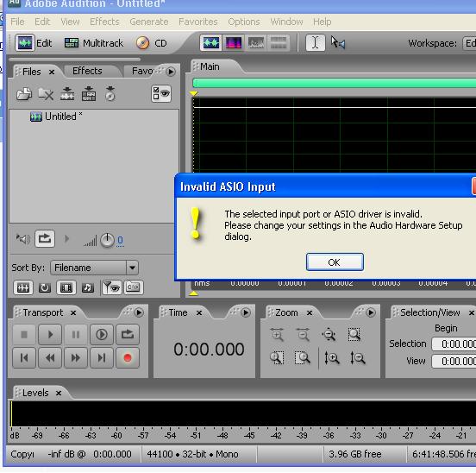Switch to Edit view
The width and height of the screenshot is (476, 473).
[x=34, y=43]
